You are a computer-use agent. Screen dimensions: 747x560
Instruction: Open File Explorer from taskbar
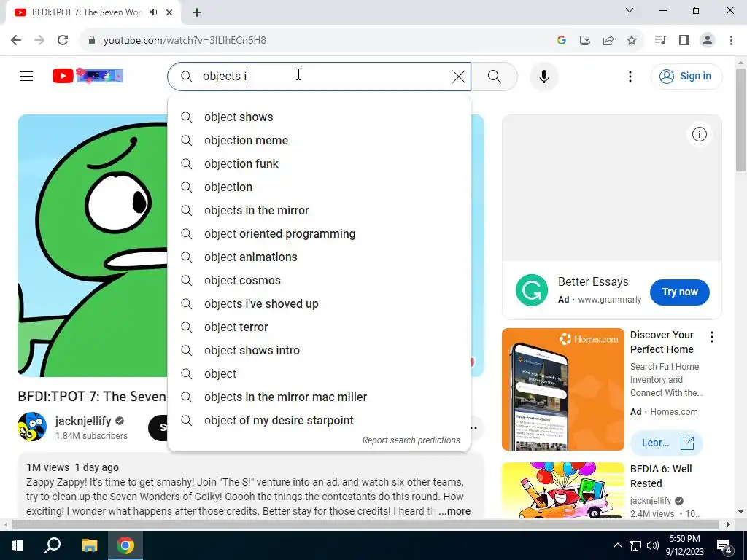tap(89, 545)
